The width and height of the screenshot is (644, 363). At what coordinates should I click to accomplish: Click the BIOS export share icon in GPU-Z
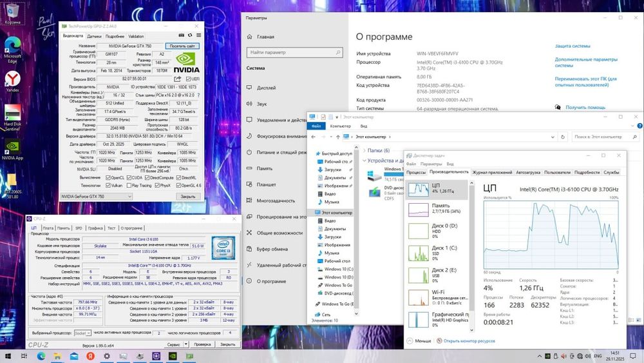tap(178, 79)
